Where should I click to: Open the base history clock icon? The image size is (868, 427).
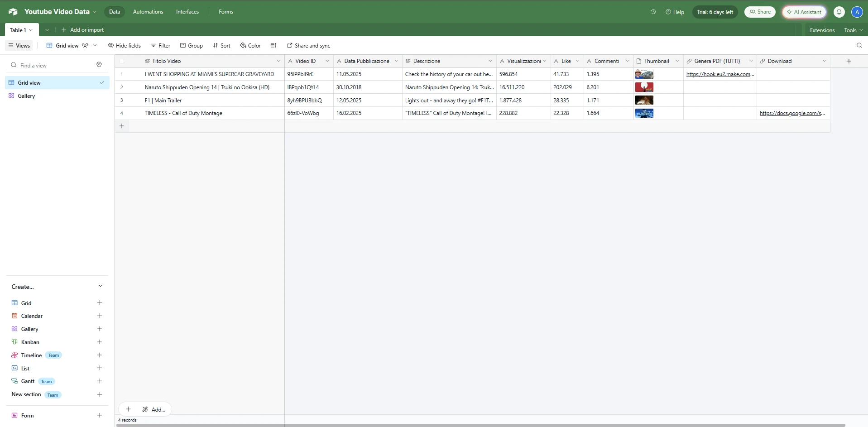click(653, 12)
